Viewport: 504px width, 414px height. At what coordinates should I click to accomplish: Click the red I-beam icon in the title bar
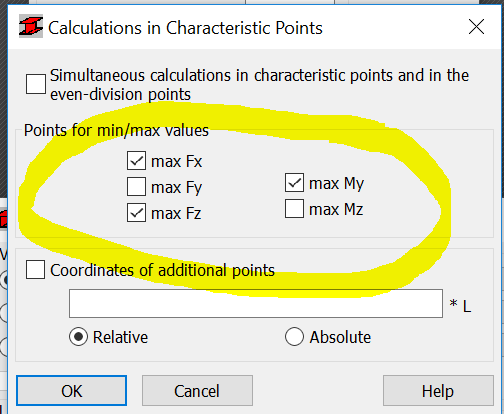31,26
